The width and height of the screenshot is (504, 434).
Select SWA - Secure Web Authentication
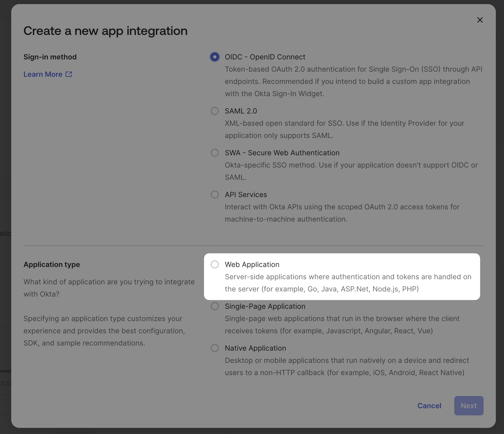[215, 153]
